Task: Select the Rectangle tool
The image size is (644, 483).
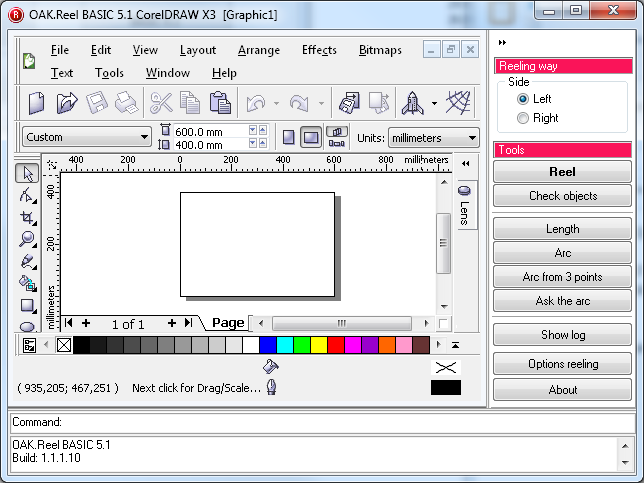Action: pyautogui.click(x=27, y=306)
